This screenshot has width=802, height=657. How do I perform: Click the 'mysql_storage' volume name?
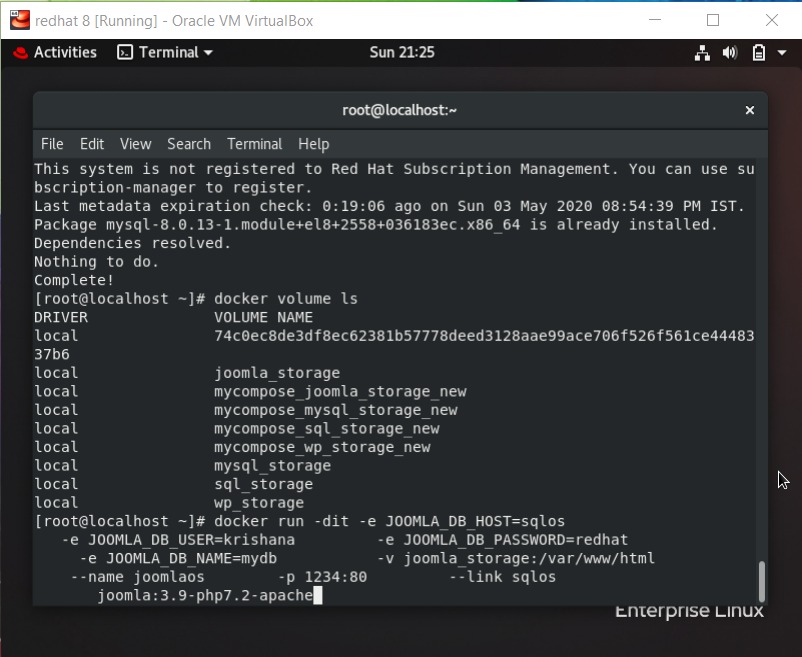click(x=272, y=466)
